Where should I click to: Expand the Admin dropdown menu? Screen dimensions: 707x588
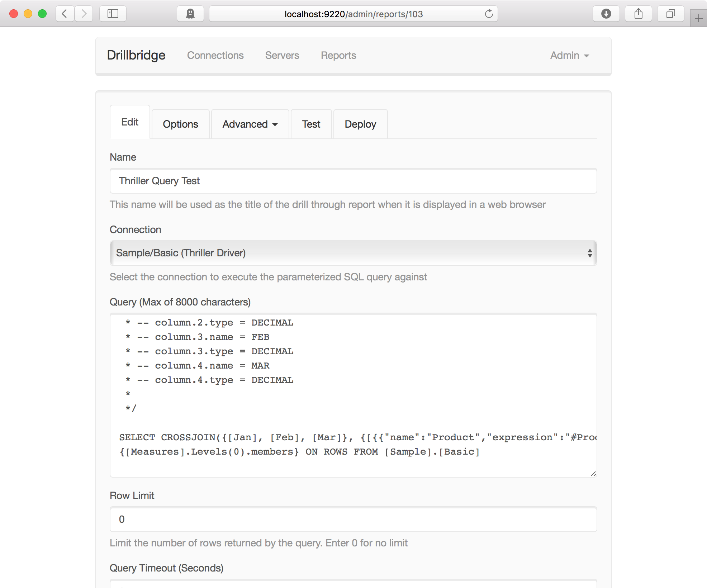[x=570, y=56]
